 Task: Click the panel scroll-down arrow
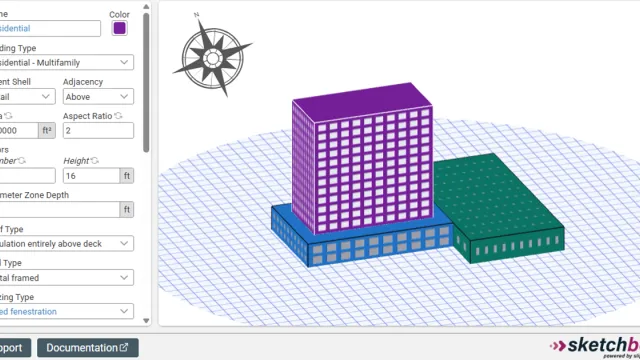click(x=146, y=321)
